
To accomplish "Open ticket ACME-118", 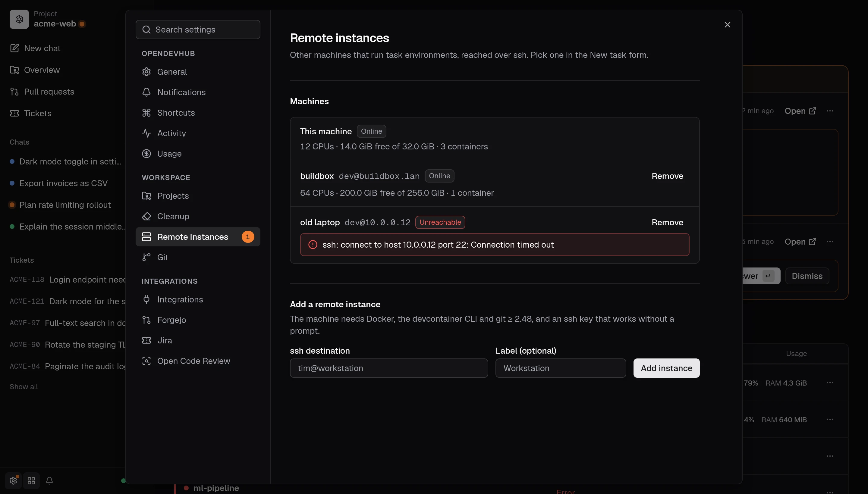I will point(67,280).
